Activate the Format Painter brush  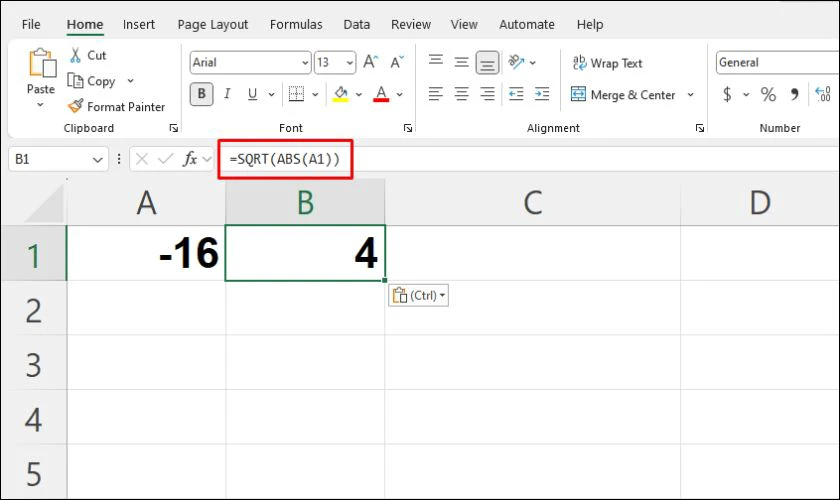pyautogui.click(x=76, y=106)
